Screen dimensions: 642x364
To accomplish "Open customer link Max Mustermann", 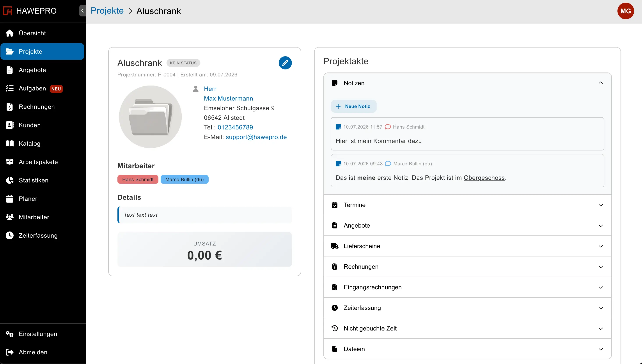I will [x=228, y=99].
